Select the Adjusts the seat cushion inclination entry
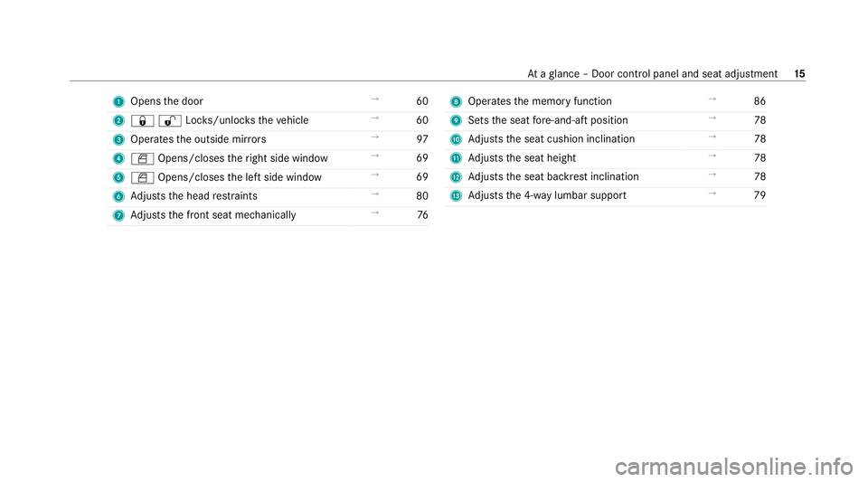Viewport: 868px width, 482px height. (552, 139)
